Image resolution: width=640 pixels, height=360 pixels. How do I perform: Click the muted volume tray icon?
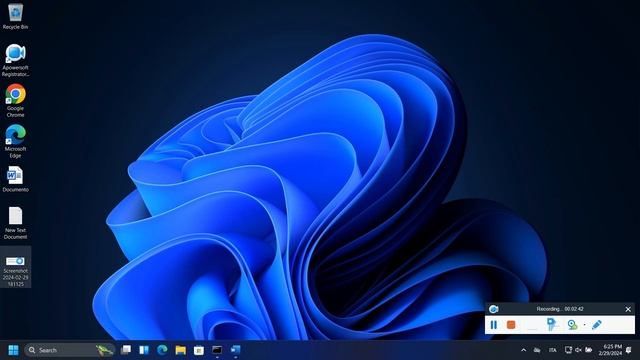578,350
